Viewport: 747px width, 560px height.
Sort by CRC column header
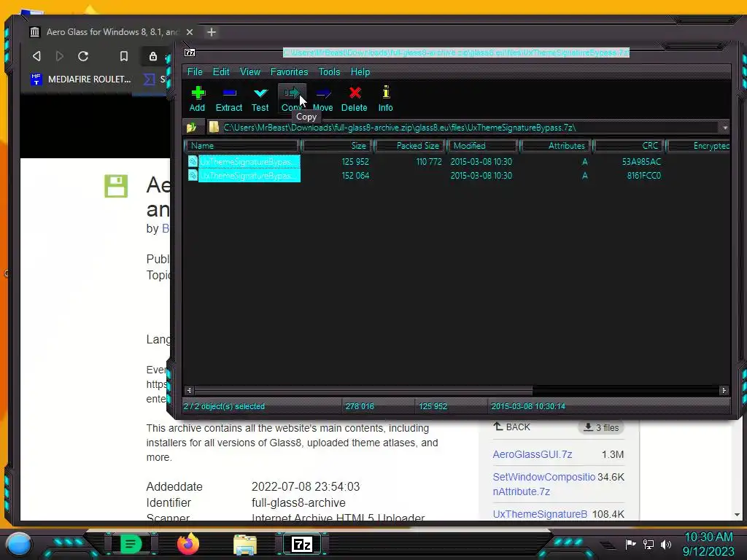tap(629, 146)
